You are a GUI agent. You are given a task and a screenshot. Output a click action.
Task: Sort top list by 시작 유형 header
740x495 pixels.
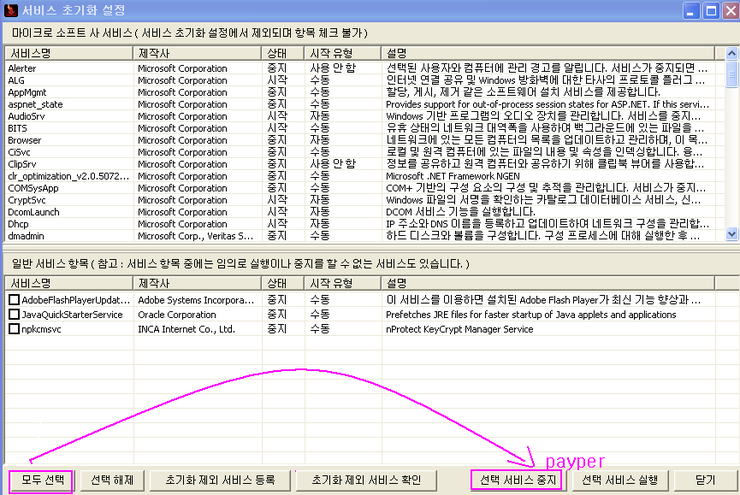pyautogui.click(x=341, y=52)
